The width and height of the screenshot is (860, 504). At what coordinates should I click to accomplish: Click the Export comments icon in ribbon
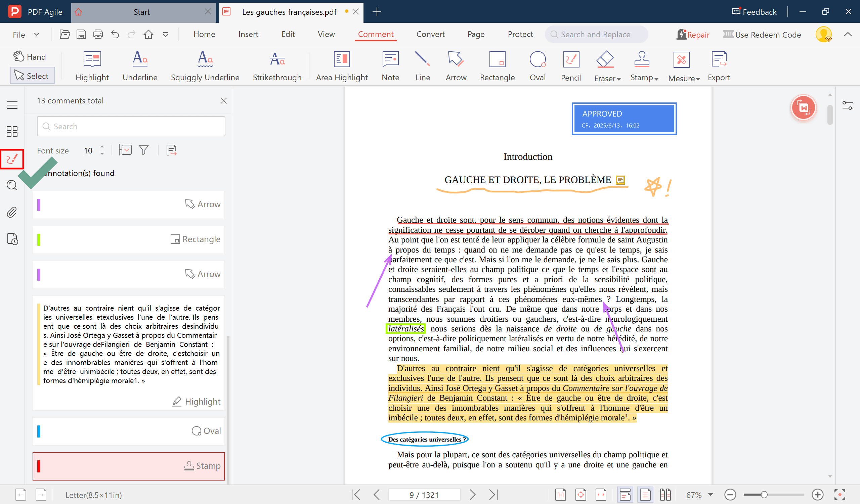click(x=719, y=66)
